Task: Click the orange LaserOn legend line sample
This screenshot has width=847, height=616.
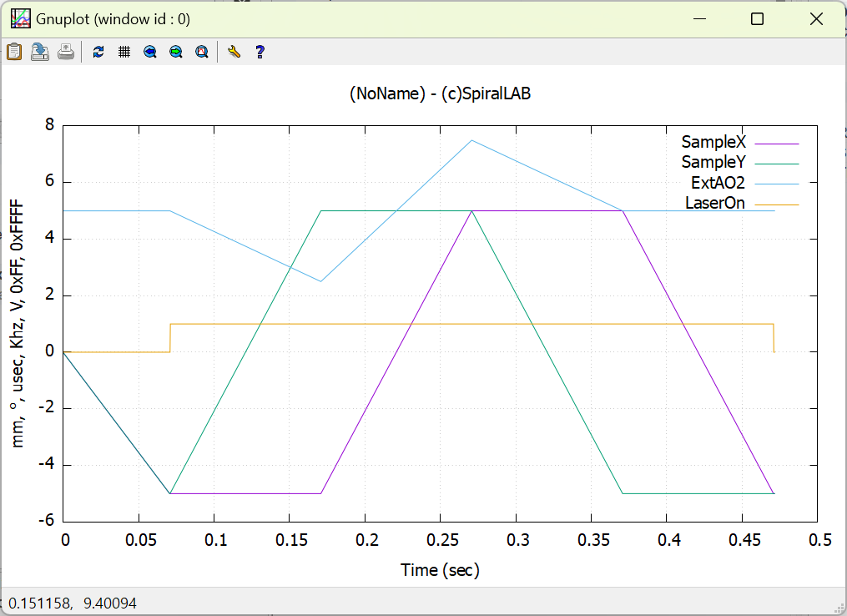Action: [777, 204]
